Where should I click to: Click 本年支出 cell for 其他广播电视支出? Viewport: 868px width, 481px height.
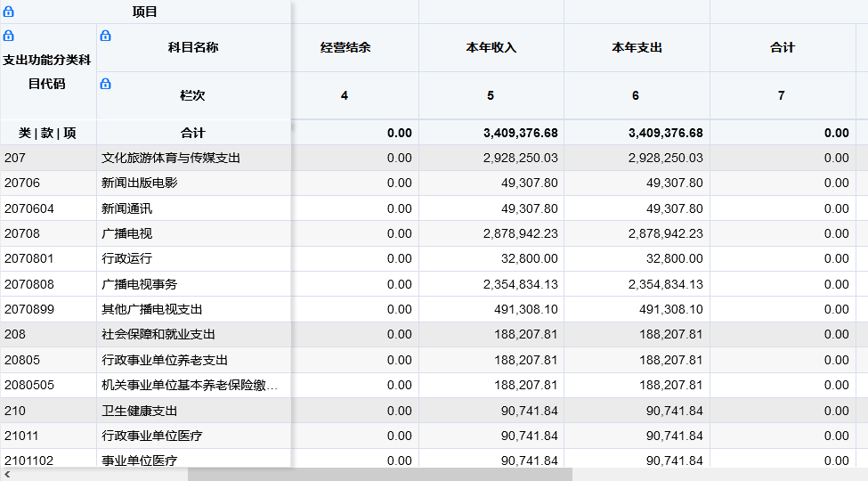pos(637,309)
